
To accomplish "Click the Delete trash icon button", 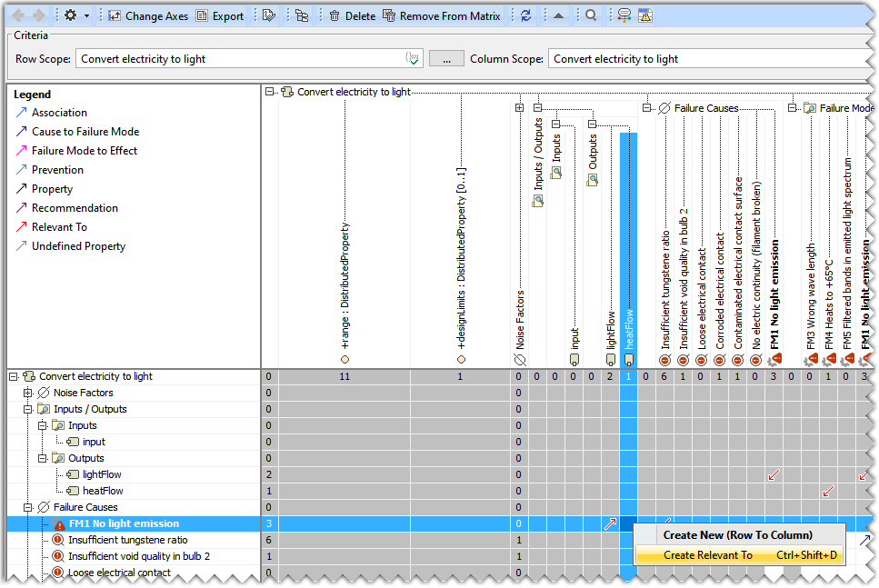I will (351, 15).
